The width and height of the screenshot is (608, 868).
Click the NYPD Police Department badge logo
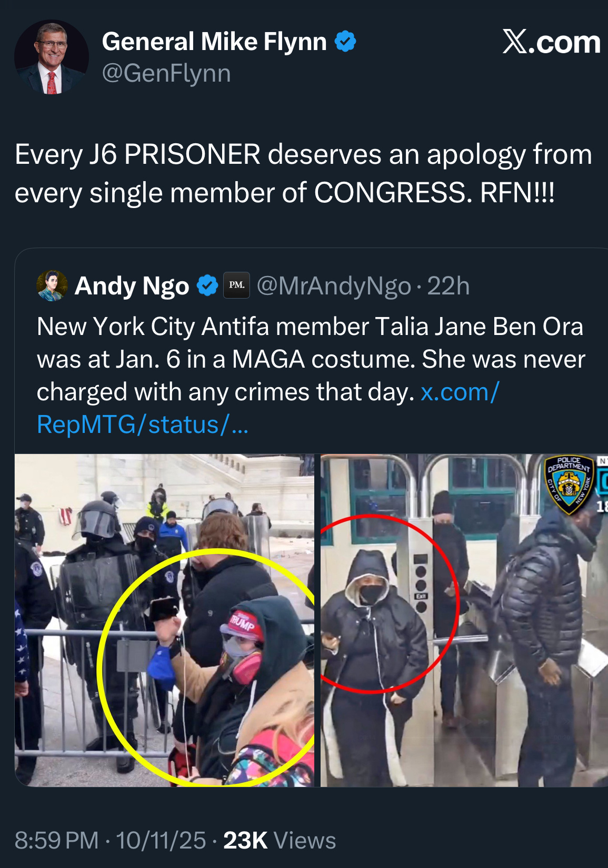tap(569, 485)
